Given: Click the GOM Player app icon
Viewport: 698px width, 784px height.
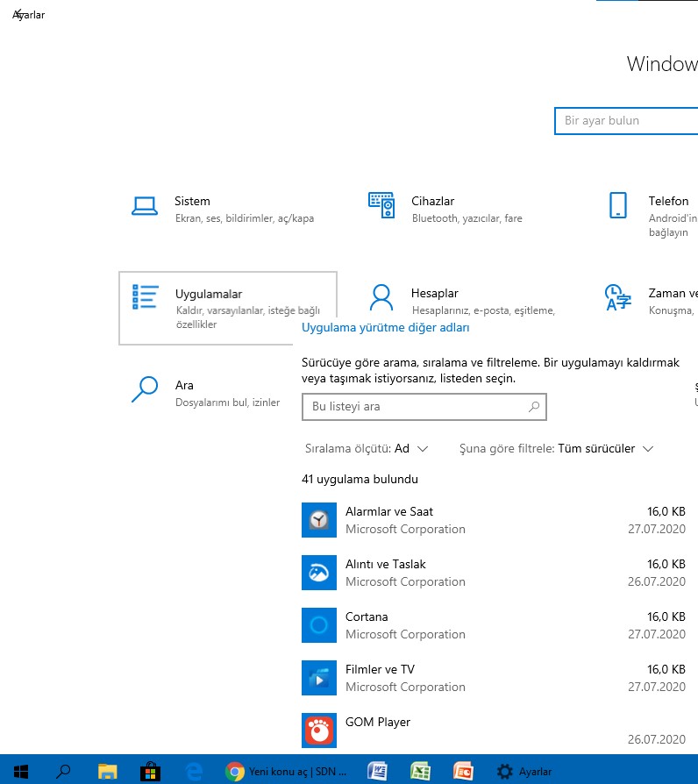Looking at the screenshot, I should click(x=319, y=731).
